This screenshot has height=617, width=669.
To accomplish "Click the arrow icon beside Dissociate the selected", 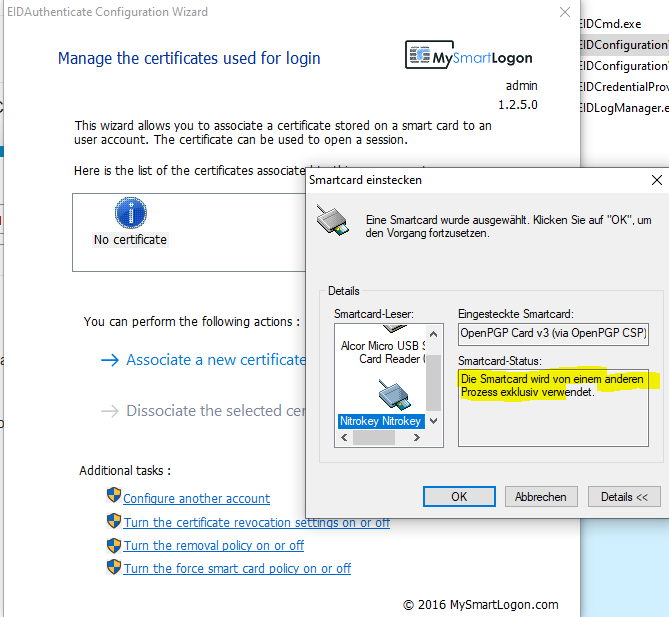I will tap(110, 411).
